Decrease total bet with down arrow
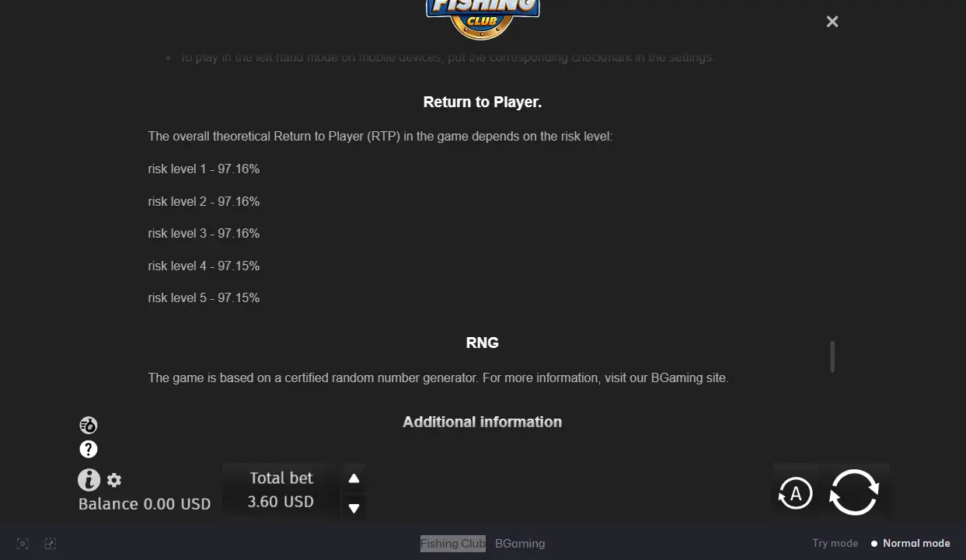This screenshot has height=560, width=966. (x=354, y=509)
